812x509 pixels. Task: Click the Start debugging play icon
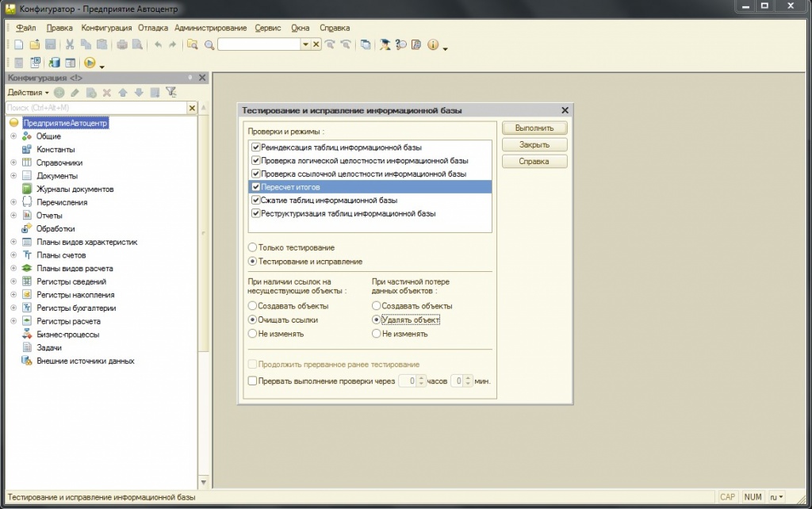coord(90,63)
